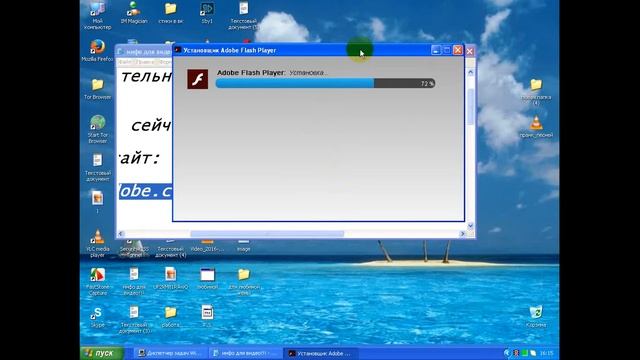
Task: Select the 'работа' desktop folder
Action: tap(171, 313)
